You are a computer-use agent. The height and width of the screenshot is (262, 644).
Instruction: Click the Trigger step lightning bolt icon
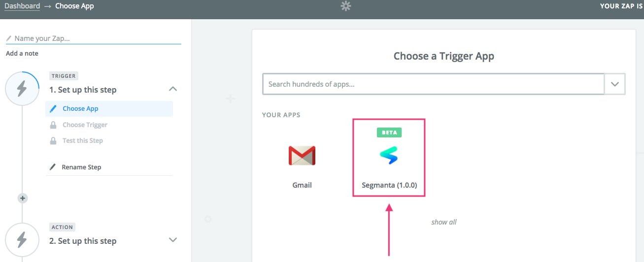(22, 89)
